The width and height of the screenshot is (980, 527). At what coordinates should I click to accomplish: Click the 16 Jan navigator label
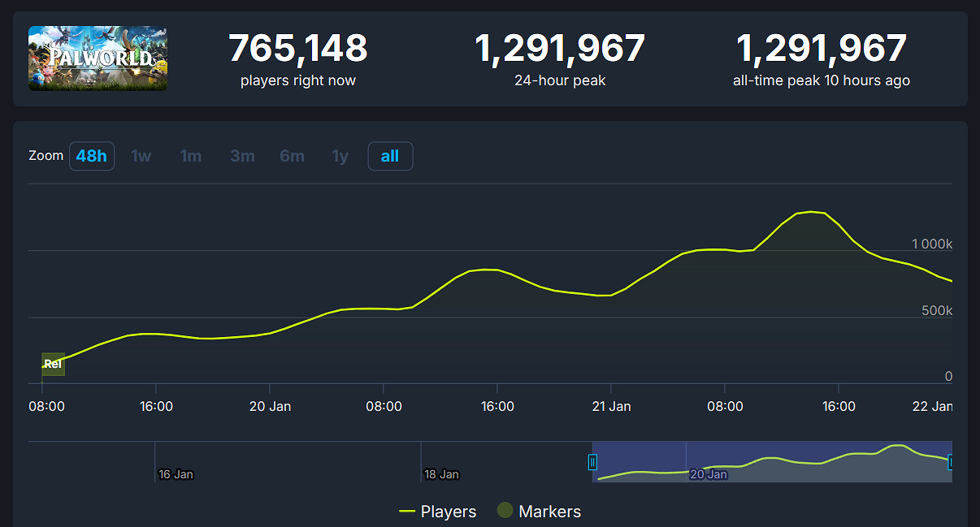[x=176, y=474]
